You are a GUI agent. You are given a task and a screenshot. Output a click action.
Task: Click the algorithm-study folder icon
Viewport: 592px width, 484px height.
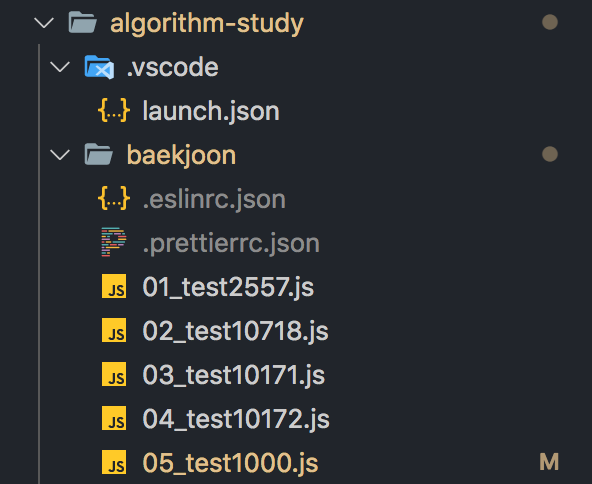(x=83, y=22)
